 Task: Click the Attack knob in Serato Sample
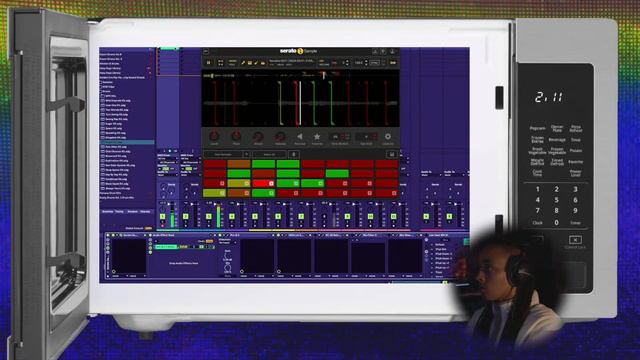(258, 137)
